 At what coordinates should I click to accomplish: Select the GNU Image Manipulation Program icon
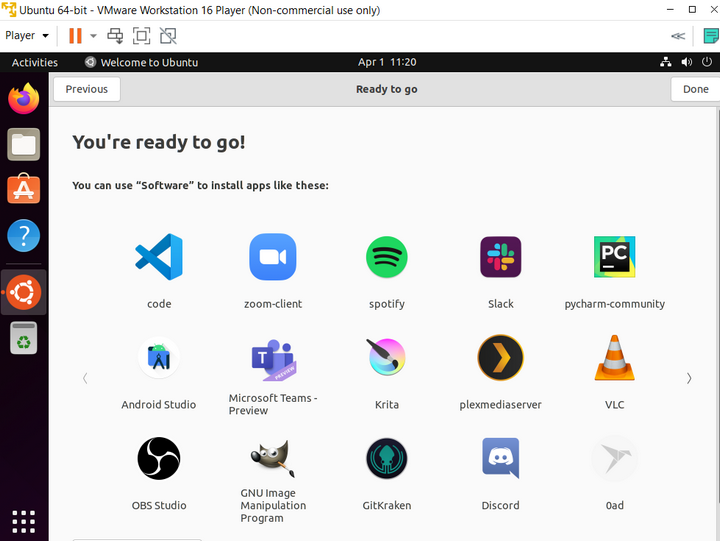tap(273, 458)
